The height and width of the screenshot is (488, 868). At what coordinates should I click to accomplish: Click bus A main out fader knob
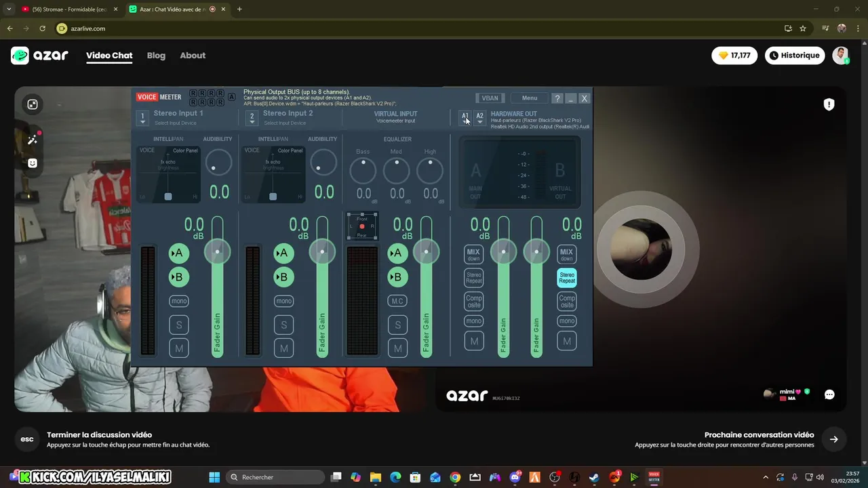pos(503,251)
